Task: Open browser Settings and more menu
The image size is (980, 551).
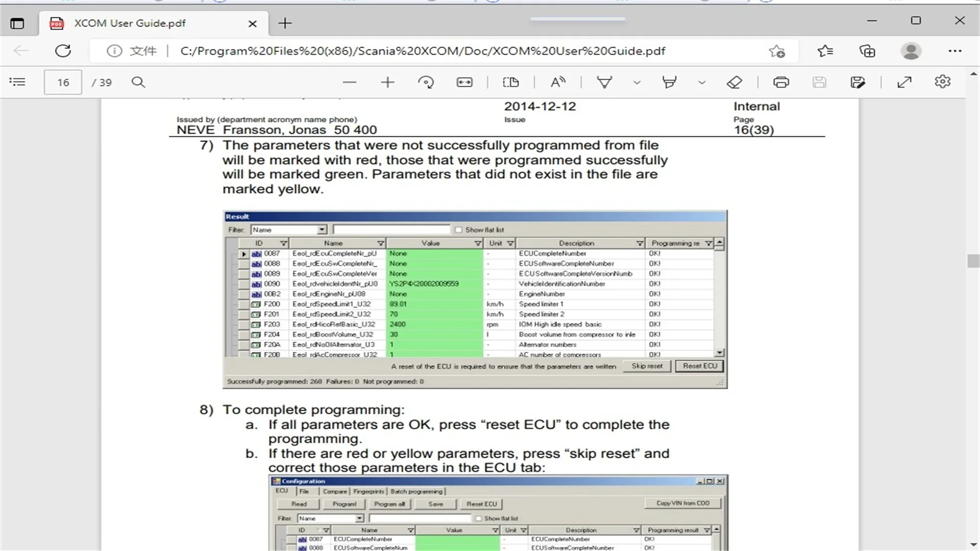Action: point(954,51)
